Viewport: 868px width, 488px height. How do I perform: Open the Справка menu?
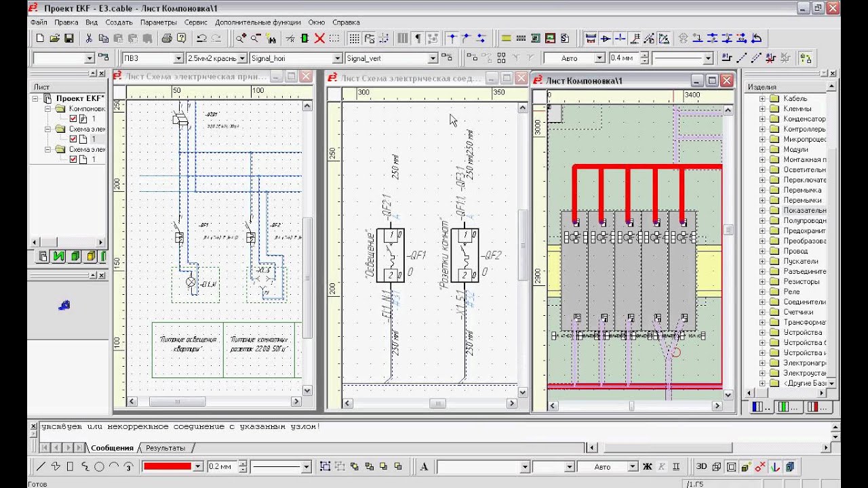pyautogui.click(x=346, y=22)
